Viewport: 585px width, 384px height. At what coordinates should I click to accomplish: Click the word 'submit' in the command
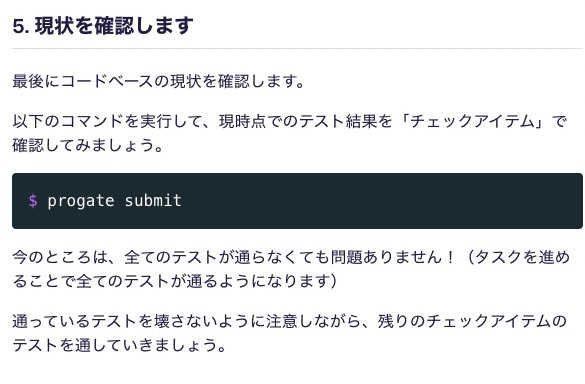(x=153, y=201)
